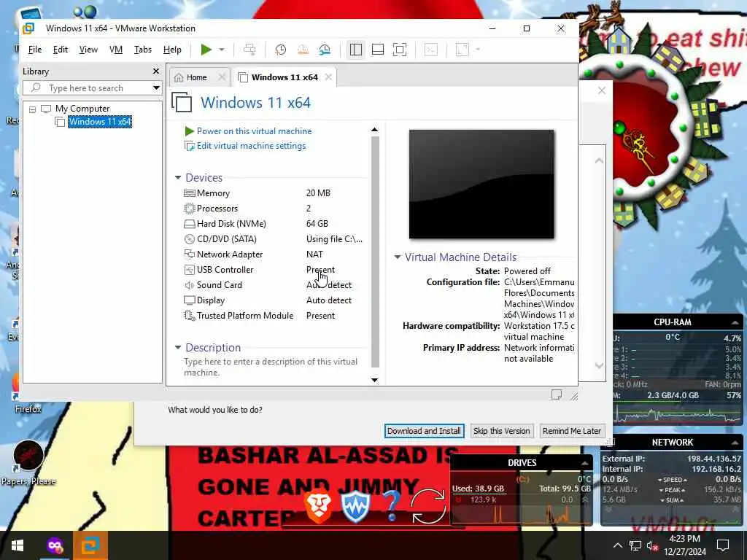
Task: Collapse the DRIVES widget arrow
Action: click(x=584, y=463)
